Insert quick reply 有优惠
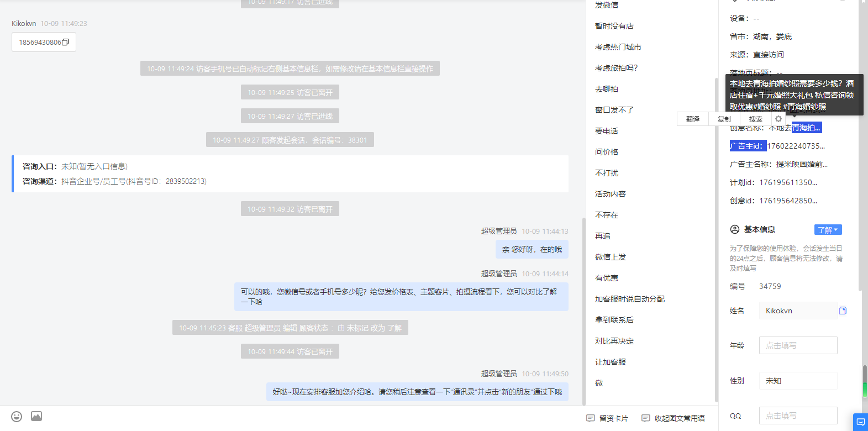868x431 pixels. (x=607, y=278)
